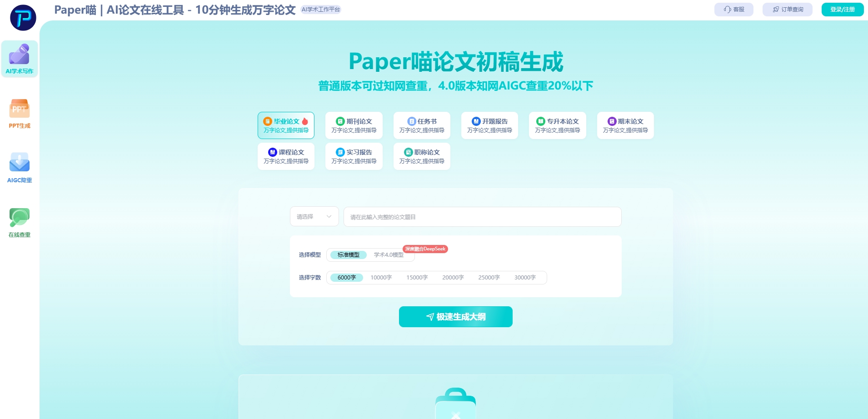Click the teal 职称论文 icon
Image resolution: width=868 pixels, height=419 pixels.
coord(409,152)
